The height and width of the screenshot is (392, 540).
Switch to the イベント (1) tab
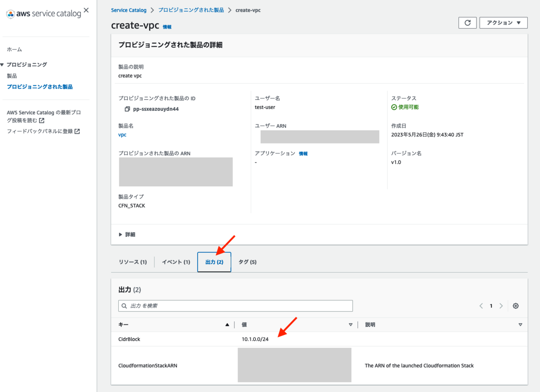pyautogui.click(x=176, y=262)
